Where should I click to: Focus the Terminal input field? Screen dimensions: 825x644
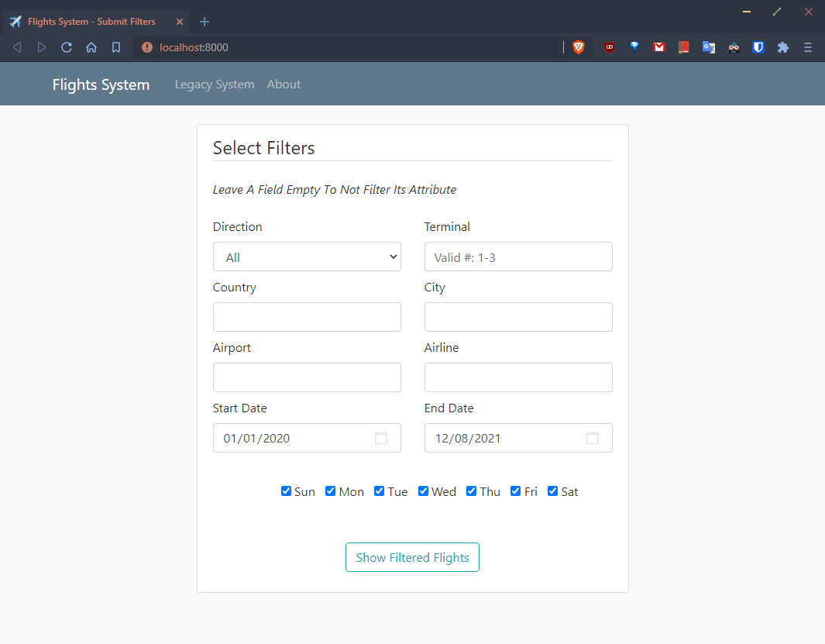(518, 257)
